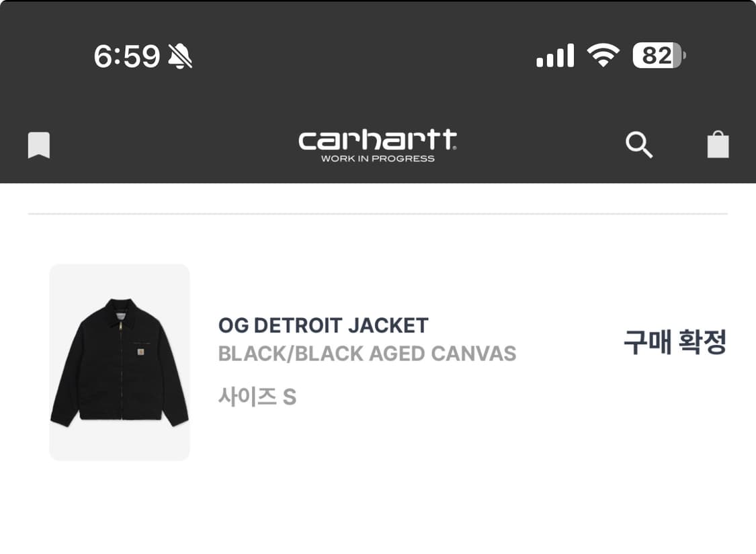Viewport: 756px width, 554px height.
Task: Tap the horizontal divider line below header
Action: click(378, 214)
